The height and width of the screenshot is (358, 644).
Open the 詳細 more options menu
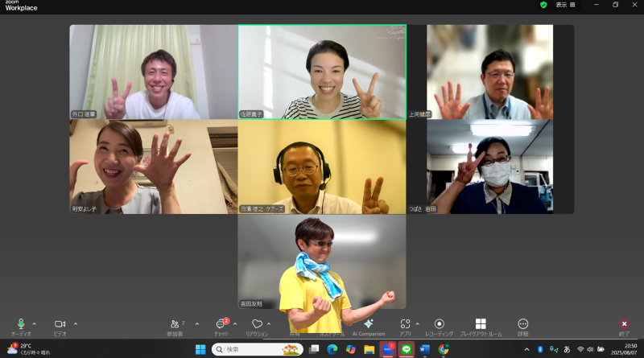point(523,324)
